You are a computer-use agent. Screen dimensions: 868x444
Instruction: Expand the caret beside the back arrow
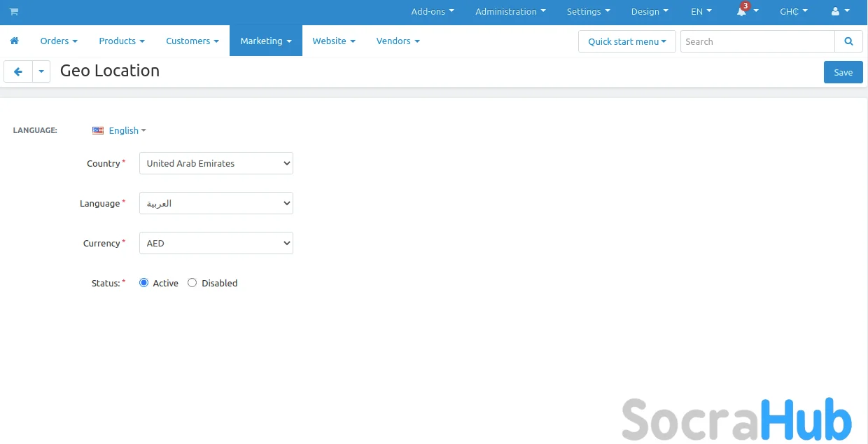tap(41, 71)
